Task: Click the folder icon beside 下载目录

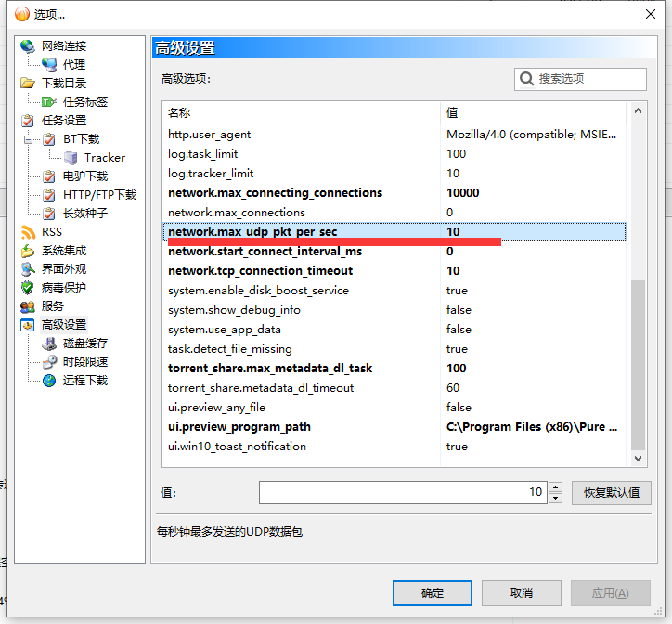Action: (28, 83)
